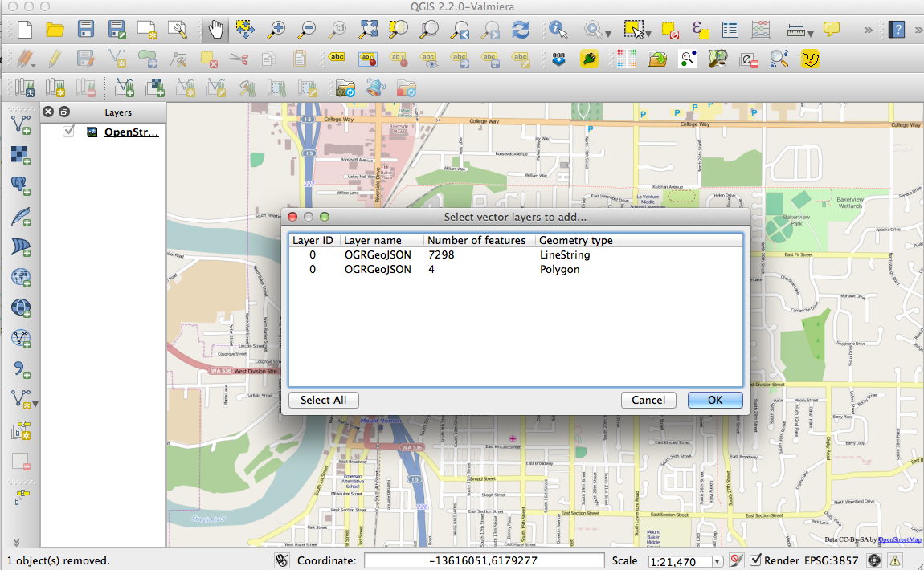Click the Cancel button in dialog
Screen dimensions: 924x570
coord(648,400)
